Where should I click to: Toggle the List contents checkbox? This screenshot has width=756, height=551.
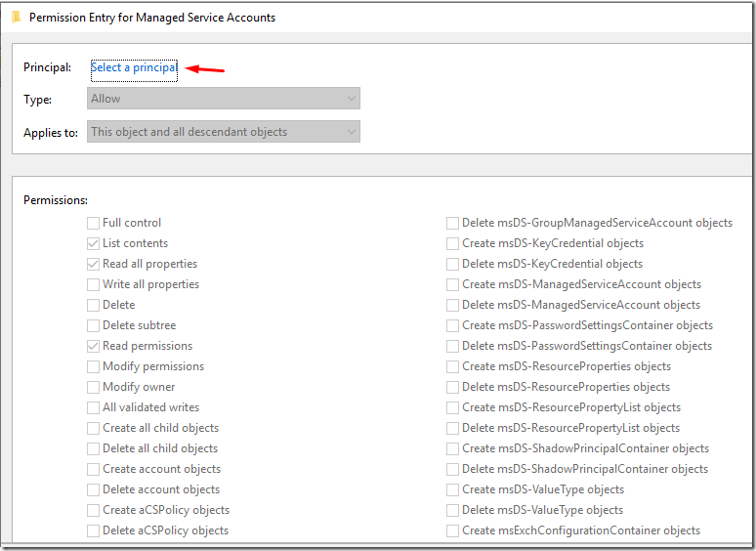pyautogui.click(x=93, y=243)
